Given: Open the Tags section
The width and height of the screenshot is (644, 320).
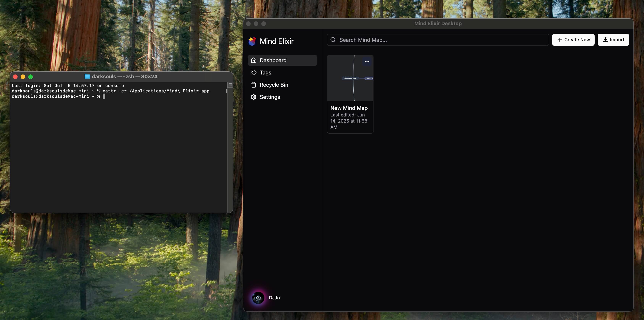Looking at the screenshot, I should click(282, 73).
